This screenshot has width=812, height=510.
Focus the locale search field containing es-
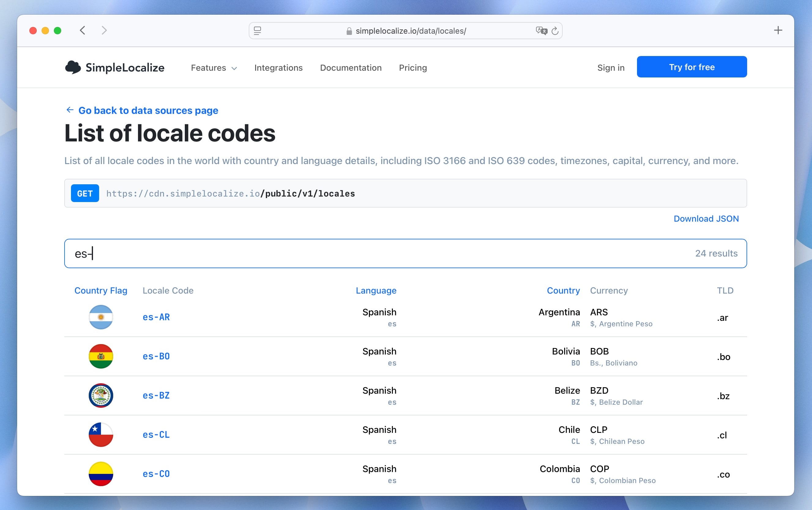[405, 253]
